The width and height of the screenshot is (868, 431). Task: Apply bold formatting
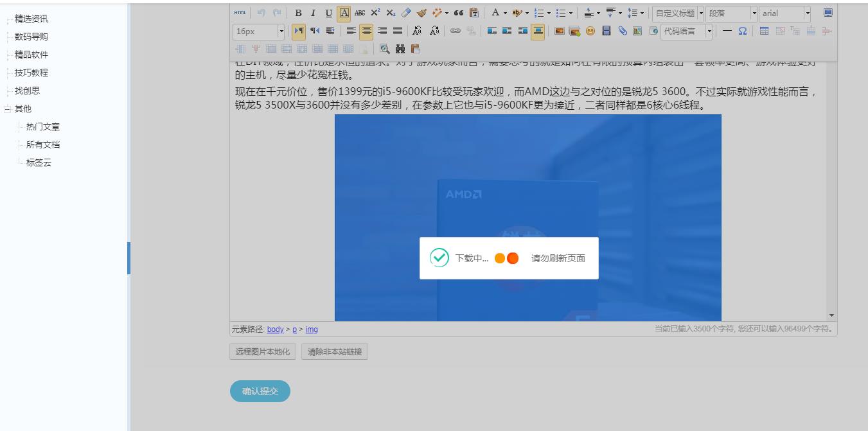pyautogui.click(x=298, y=13)
